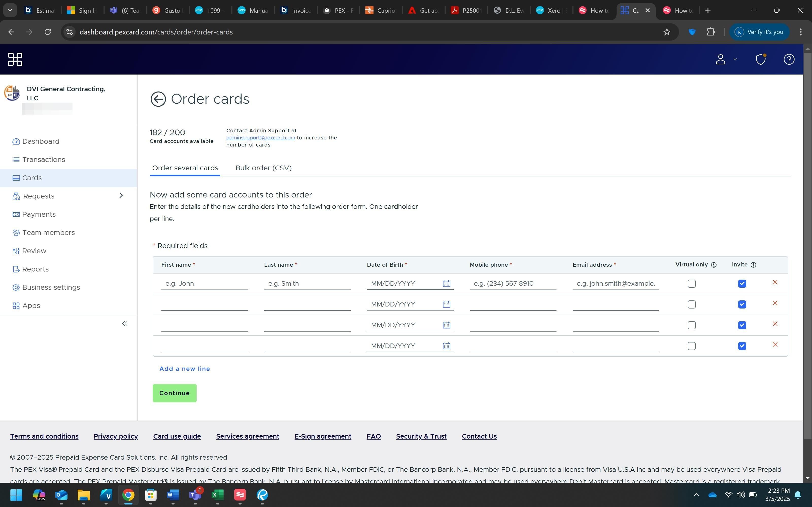The image size is (812, 507).
Task: Open the shield notifications icon
Action: [x=760, y=59]
